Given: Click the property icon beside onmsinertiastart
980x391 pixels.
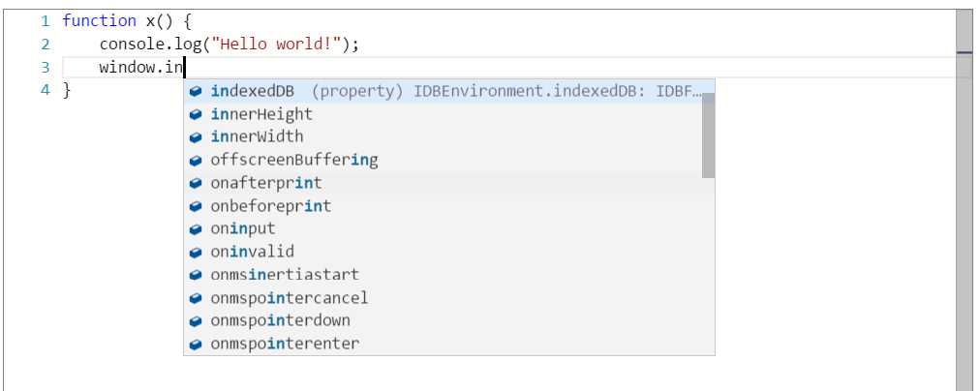Looking at the screenshot, I should (196, 275).
